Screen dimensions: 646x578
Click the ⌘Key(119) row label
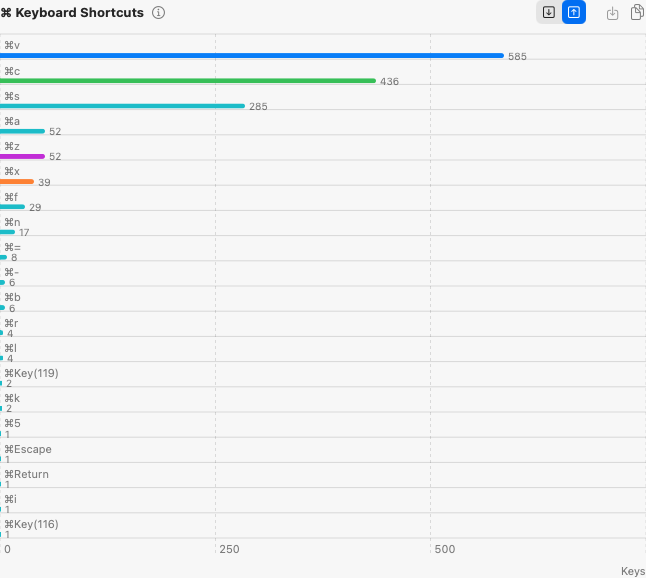click(x=31, y=373)
